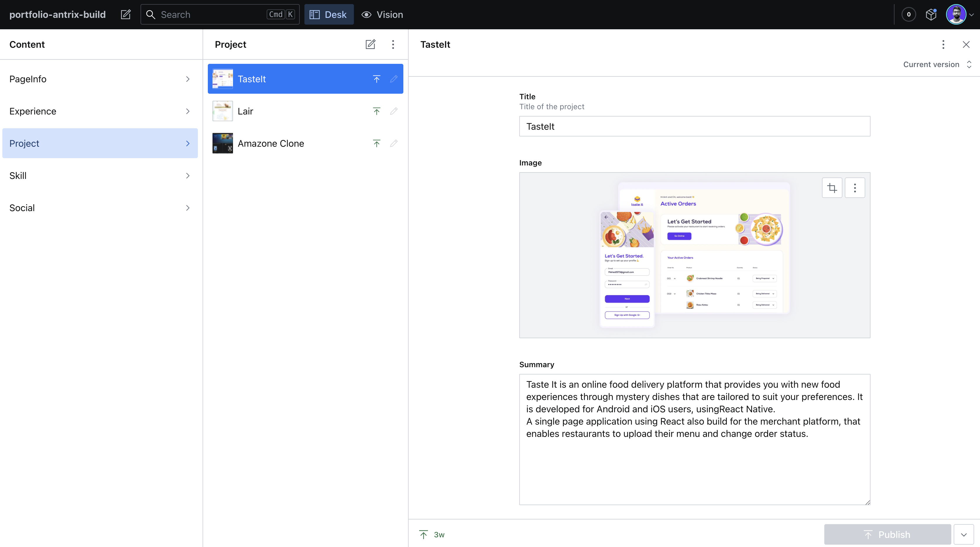
Task: Expand the Skill content section
Action: [100, 175]
